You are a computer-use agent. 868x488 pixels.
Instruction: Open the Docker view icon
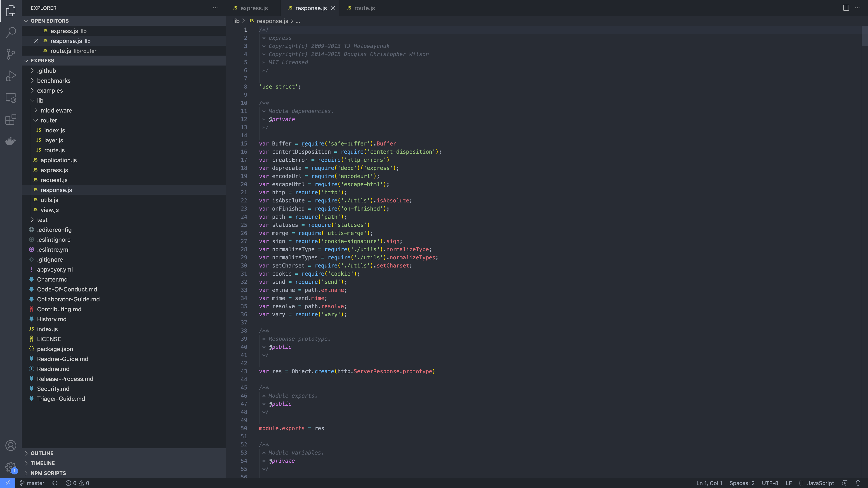(11, 141)
